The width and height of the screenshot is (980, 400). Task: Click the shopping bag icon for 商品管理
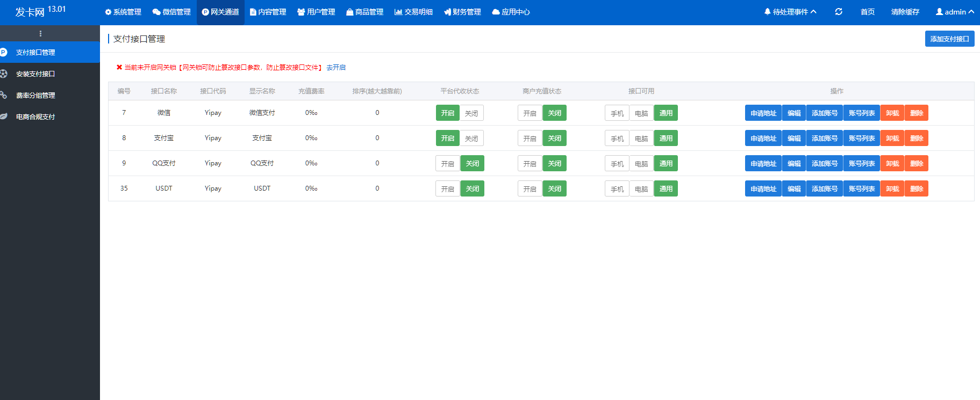pyautogui.click(x=350, y=12)
